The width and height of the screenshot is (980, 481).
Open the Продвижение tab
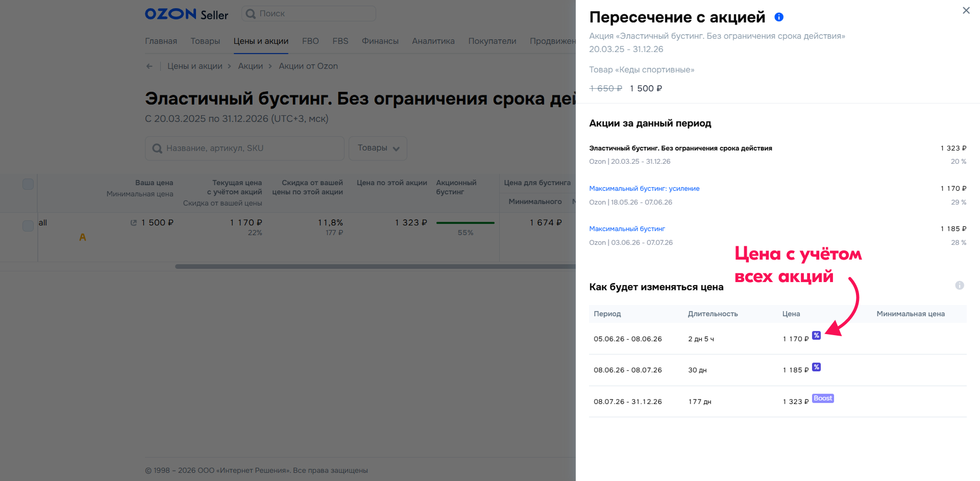(553, 41)
